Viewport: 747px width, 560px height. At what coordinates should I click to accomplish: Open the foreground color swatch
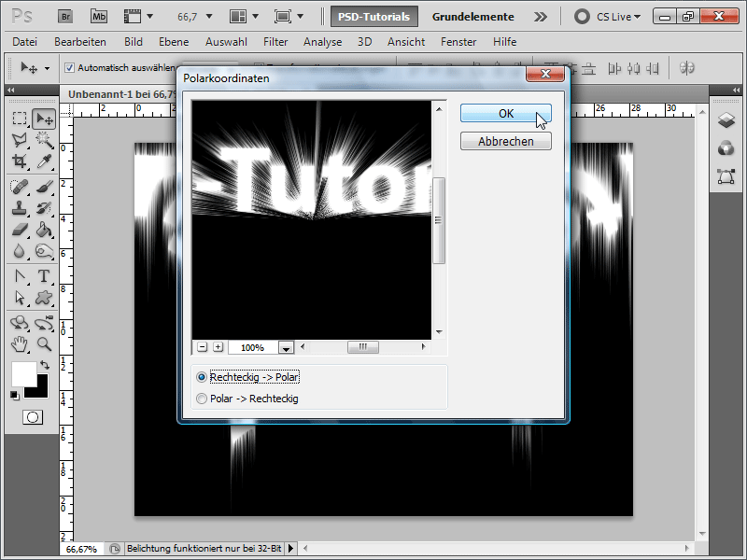pos(24,374)
